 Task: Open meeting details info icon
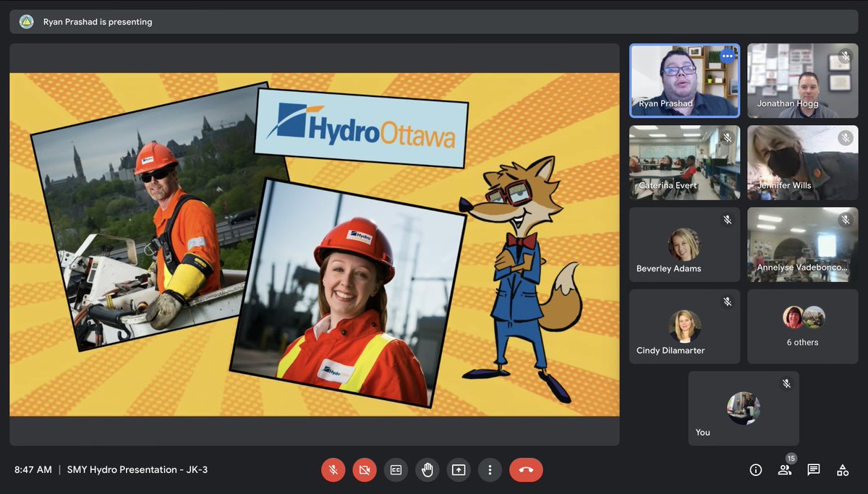pos(756,470)
